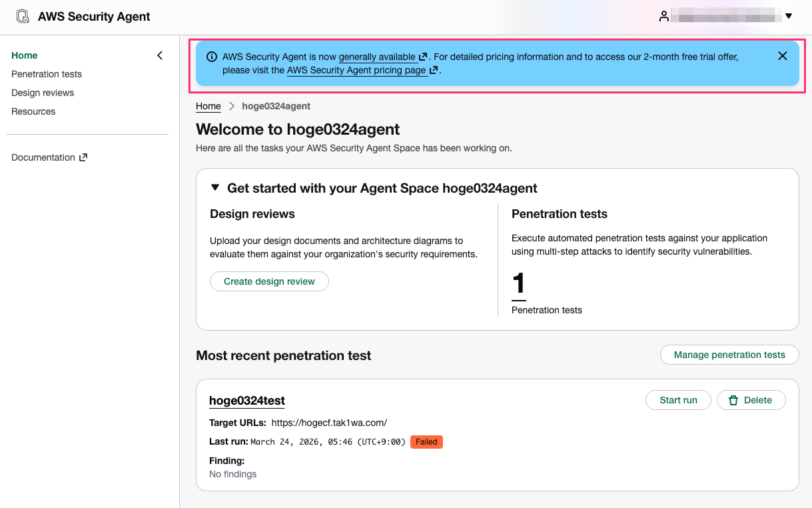Click the Manage penetration tests button
The height and width of the screenshot is (508, 812).
pos(729,355)
